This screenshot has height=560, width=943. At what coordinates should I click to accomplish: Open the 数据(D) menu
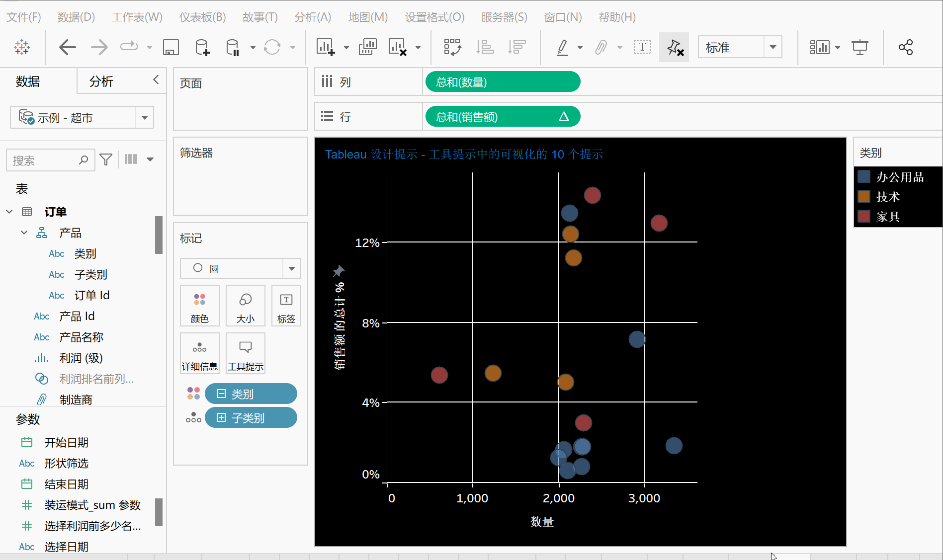[x=76, y=17]
